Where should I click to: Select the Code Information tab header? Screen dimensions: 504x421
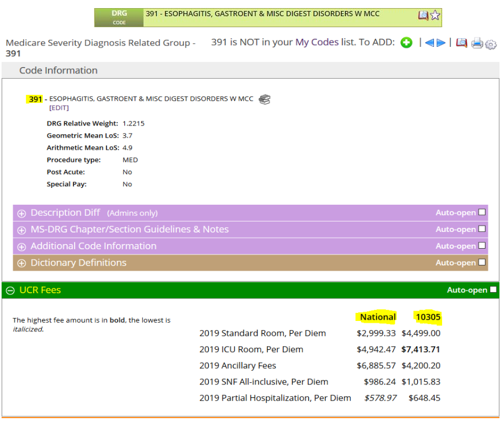[58, 71]
